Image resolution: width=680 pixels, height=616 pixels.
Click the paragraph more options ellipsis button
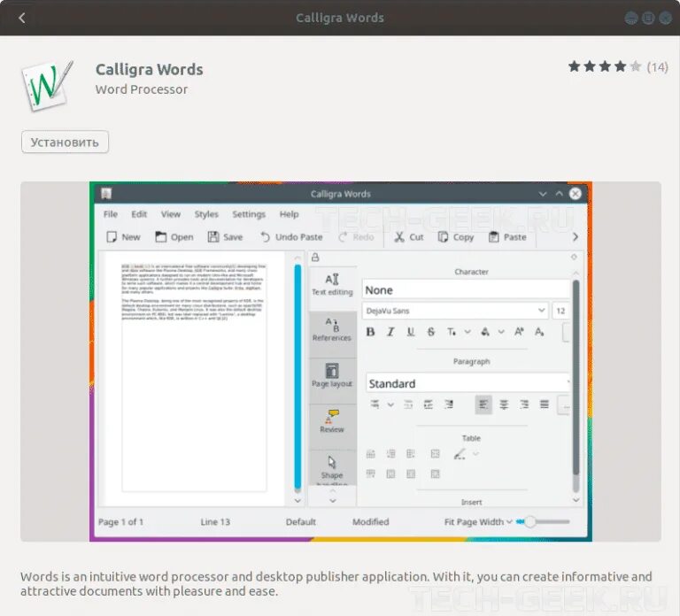pos(564,405)
